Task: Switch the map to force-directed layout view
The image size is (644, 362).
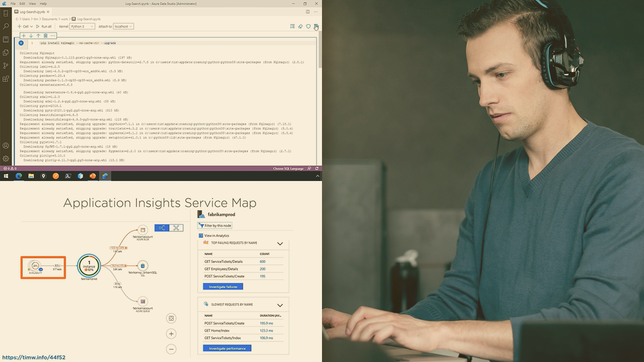Action: (177, 228)
